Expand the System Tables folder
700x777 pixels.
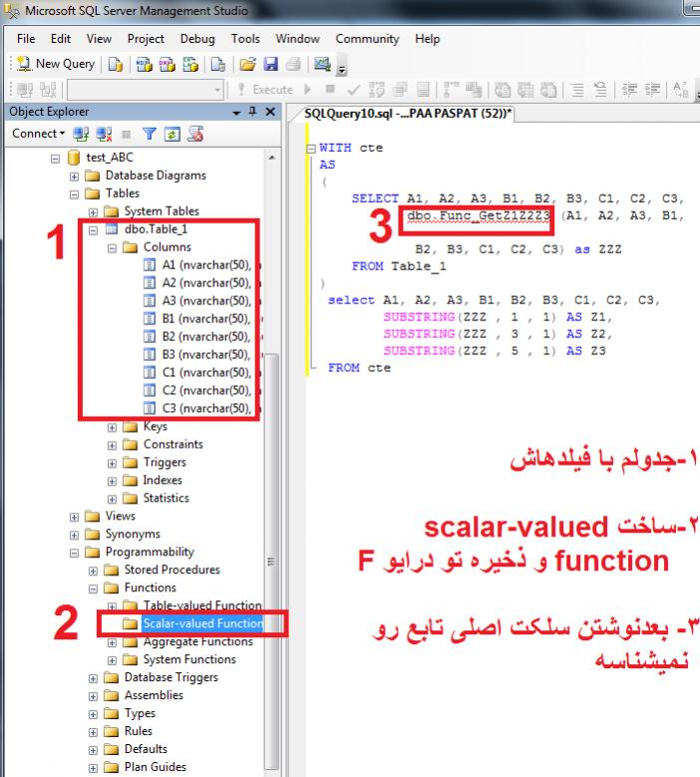[x=93, y=212]
